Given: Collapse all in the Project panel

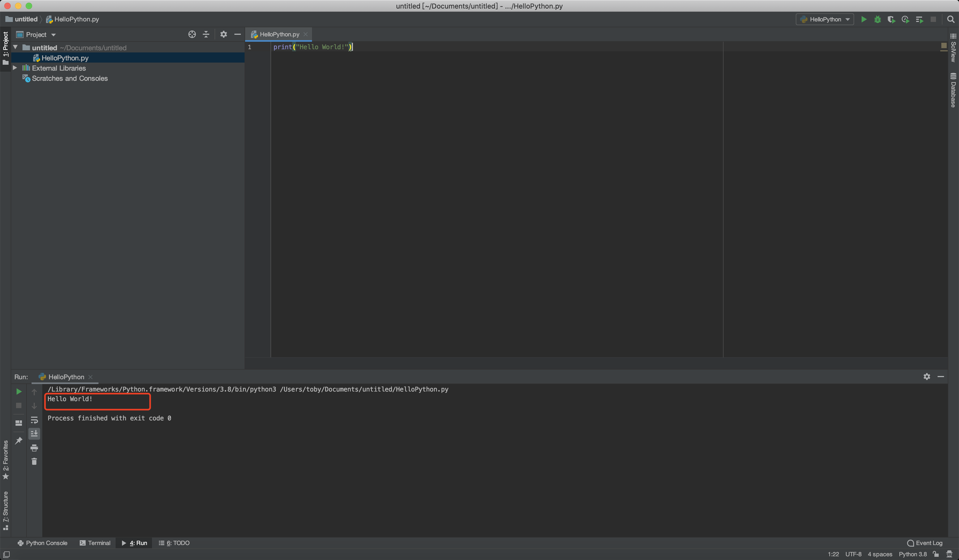Looking at the screenshot, I should (206, 34).
